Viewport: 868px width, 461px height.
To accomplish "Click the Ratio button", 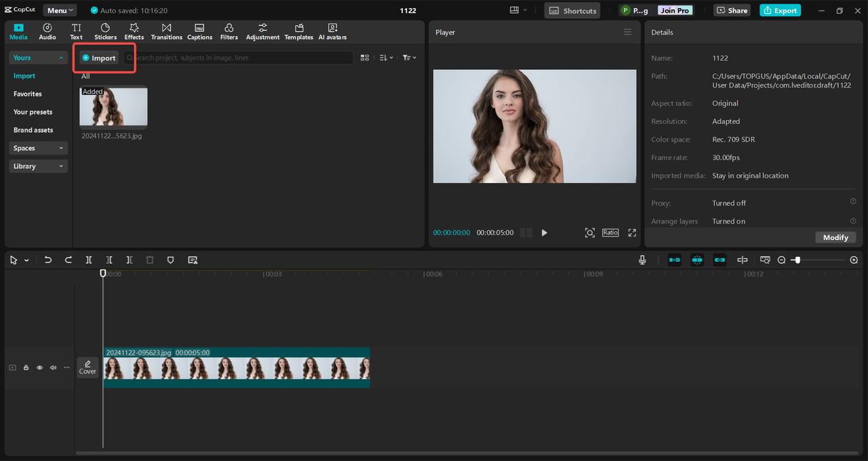I will pos(610,233).
